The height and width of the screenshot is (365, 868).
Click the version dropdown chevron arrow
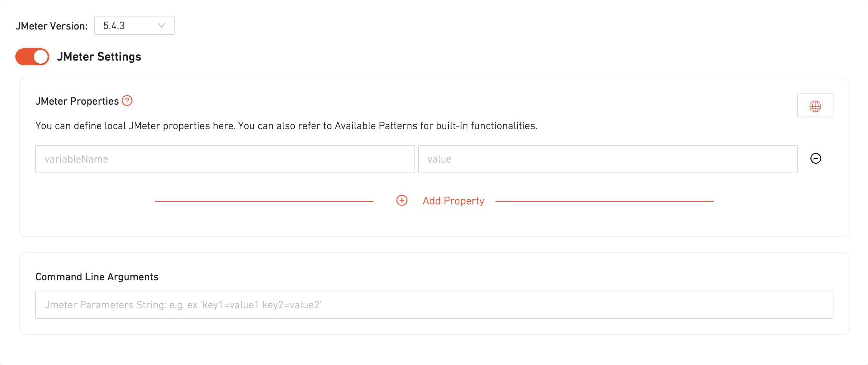pos(162,25)
